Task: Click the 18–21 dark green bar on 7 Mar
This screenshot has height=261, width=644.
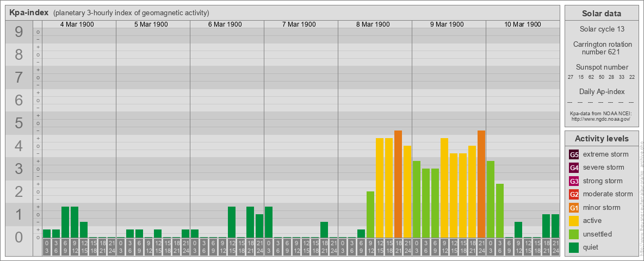Action: (324, 230)
